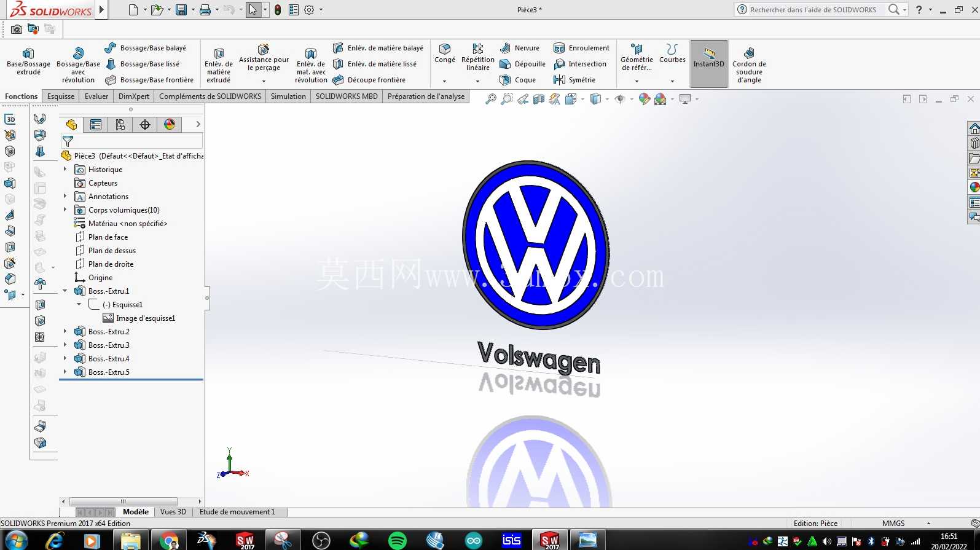Open the Congé dropdown arrow
980x550 pixels.
tap(445, 81)
